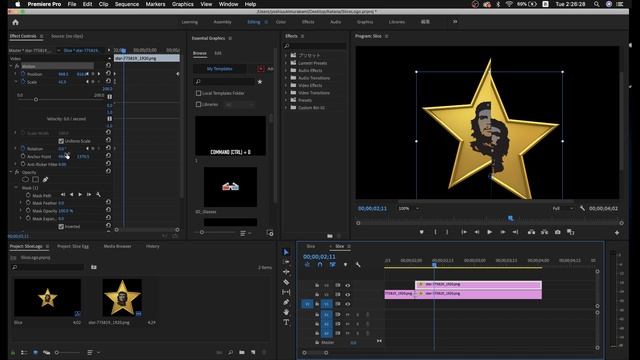Open Program monitor button editor plus
The image size is (640, 360).
point(617,233)
